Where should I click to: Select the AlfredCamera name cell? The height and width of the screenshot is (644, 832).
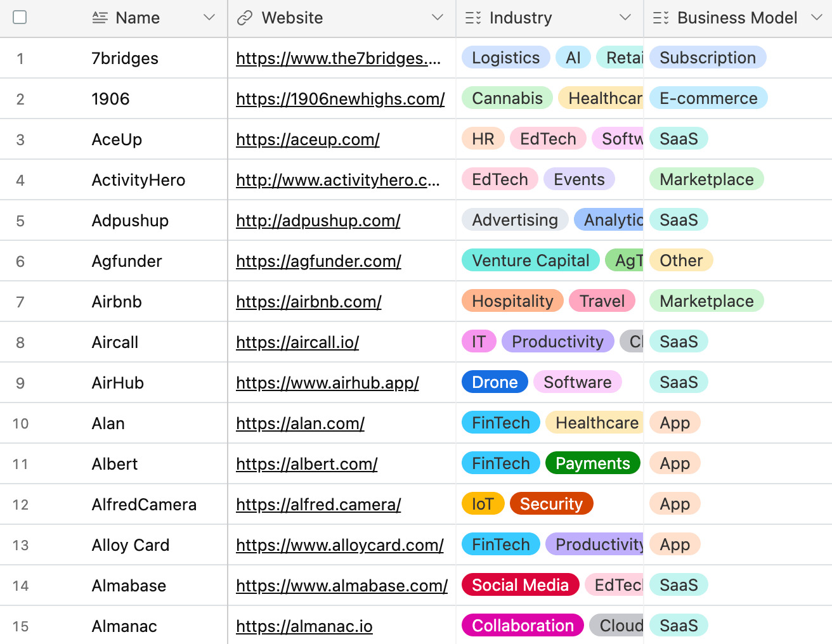click(x=144, y=505)
